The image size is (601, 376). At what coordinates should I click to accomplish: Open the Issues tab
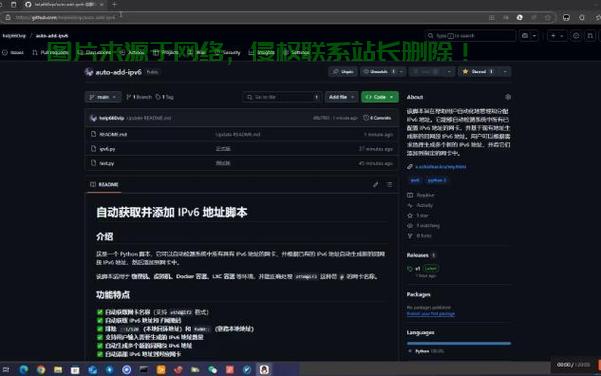pyautogui.click(x=13, y=53)
